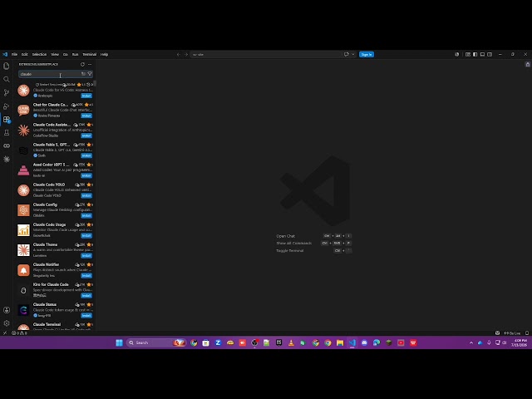Image resolution: width=532 pixels, height=399 pixels.
Task: Open the File menu
Action: point(14,54)
